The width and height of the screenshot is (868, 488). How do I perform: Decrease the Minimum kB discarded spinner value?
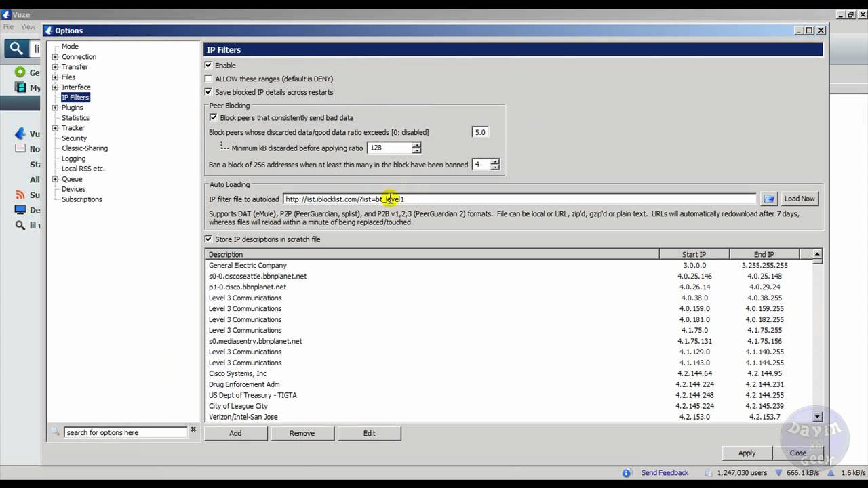click(416, 150)
